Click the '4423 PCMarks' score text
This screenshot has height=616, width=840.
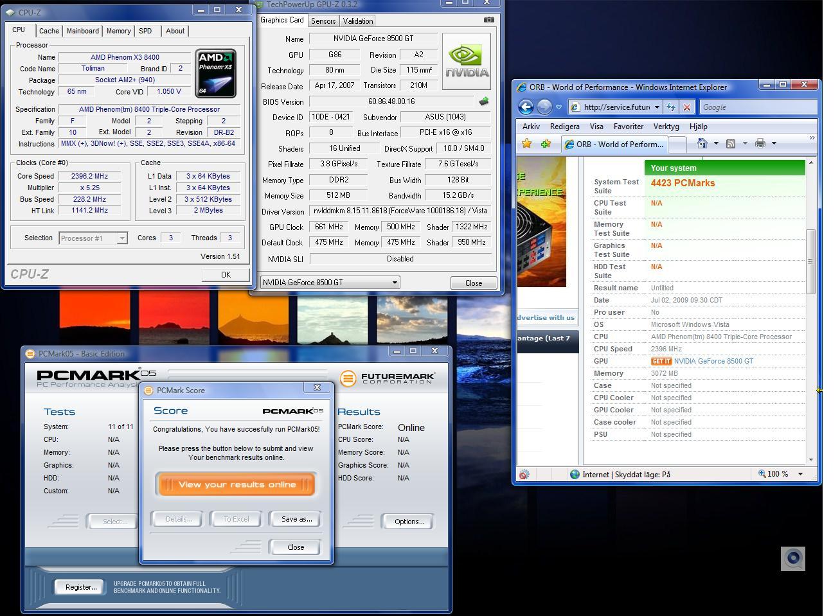click(683, 183)
